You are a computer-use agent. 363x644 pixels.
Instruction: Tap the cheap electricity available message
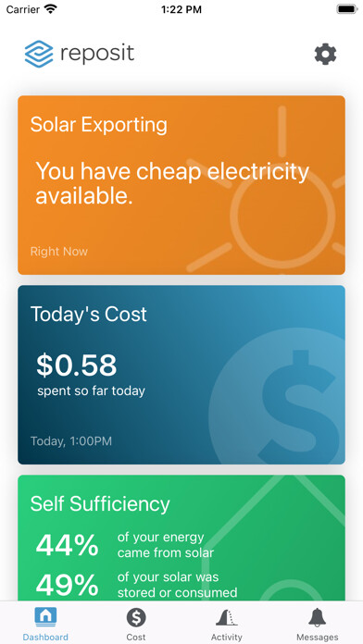(172, 183)
